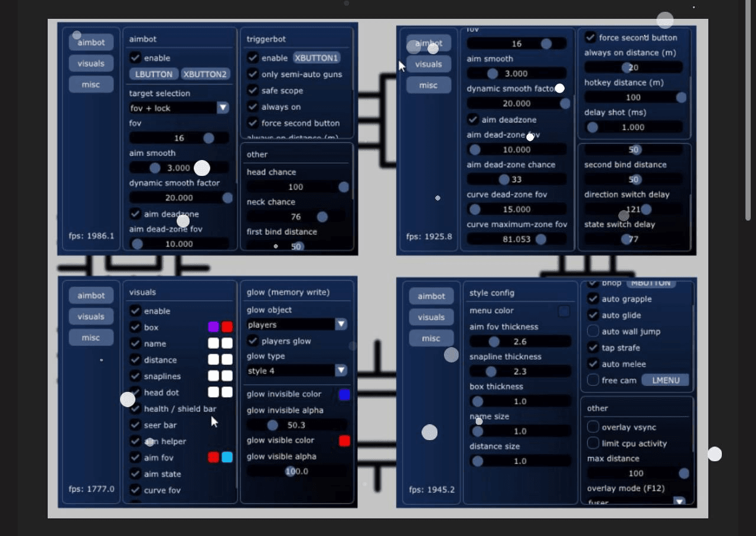Click the LMENU button beside free cam

[666, 380]
